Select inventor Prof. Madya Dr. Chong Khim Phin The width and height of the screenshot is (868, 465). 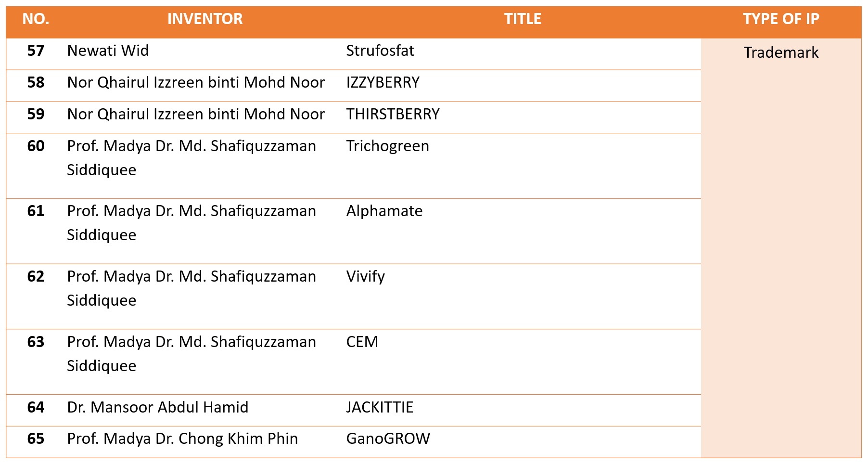(x=182, y=439)
